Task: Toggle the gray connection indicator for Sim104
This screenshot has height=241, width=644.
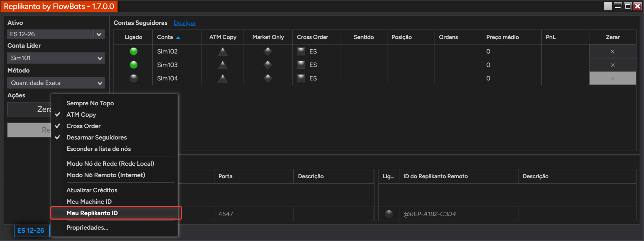Action: pyautogui.click(x=134, y=78)
